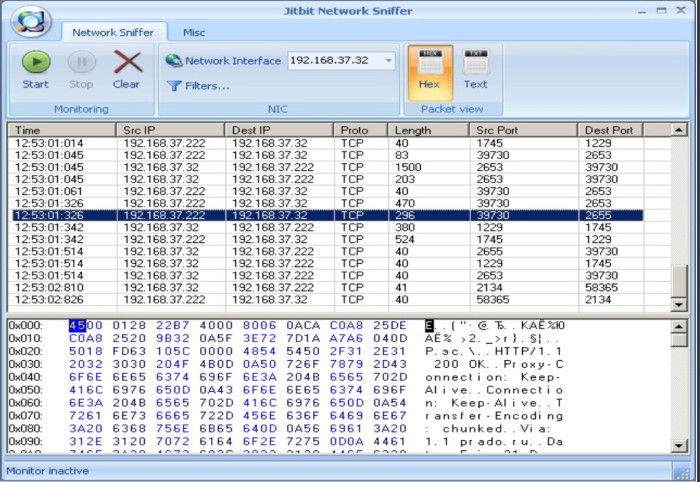Select packet row at time 12:53:02:810

[326, 288]
